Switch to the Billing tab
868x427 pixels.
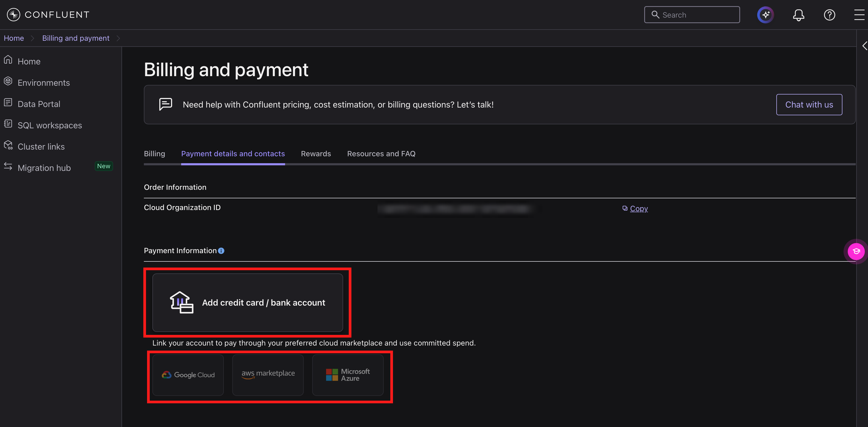(x=154, y=154)
